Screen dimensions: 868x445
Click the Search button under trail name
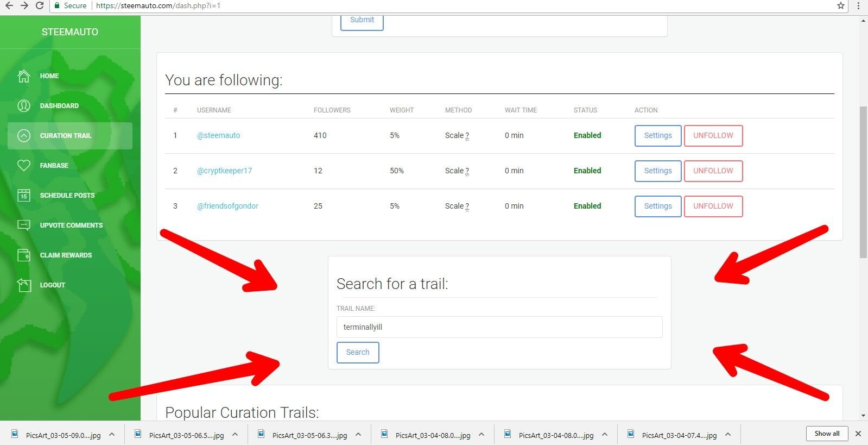[x=358, y=352]
